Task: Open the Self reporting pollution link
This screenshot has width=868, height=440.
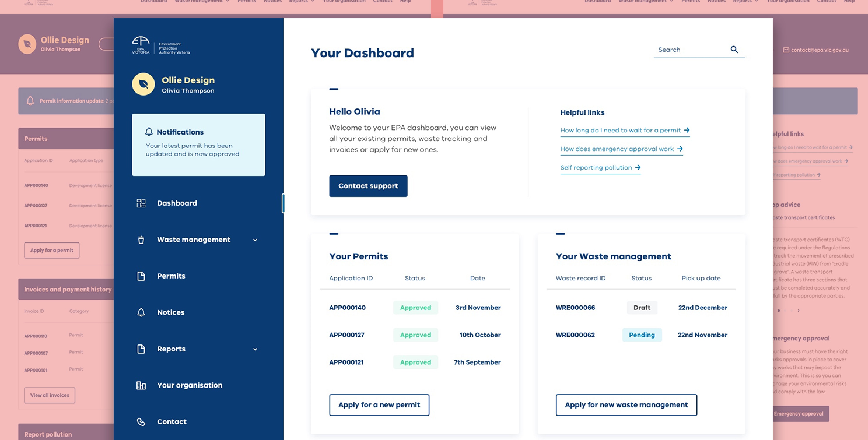Action: coord(600,168)
